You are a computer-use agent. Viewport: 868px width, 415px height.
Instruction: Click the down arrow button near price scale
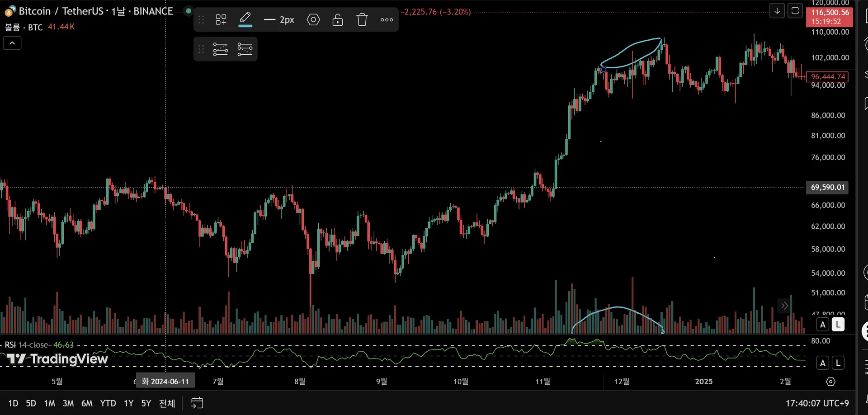click(x=777, y=11)
